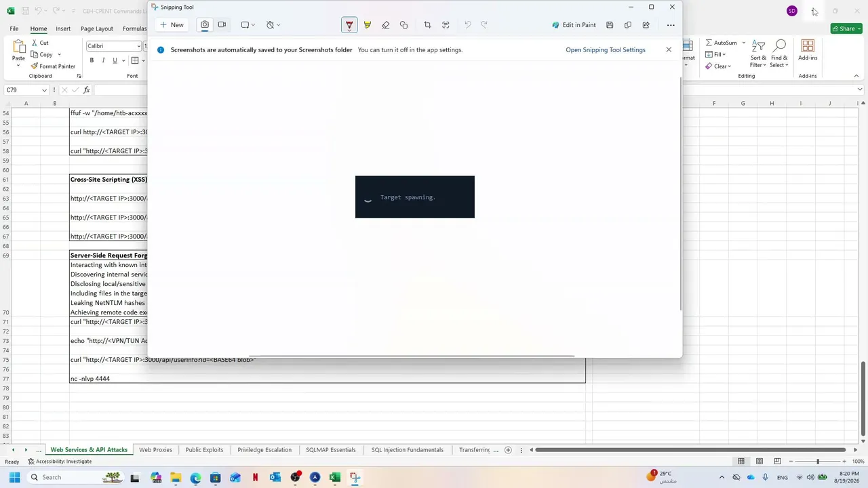This screenshot has width=868, height=488.
Task: Select the red Ballpoint pen tool
Action: point(349,25)
